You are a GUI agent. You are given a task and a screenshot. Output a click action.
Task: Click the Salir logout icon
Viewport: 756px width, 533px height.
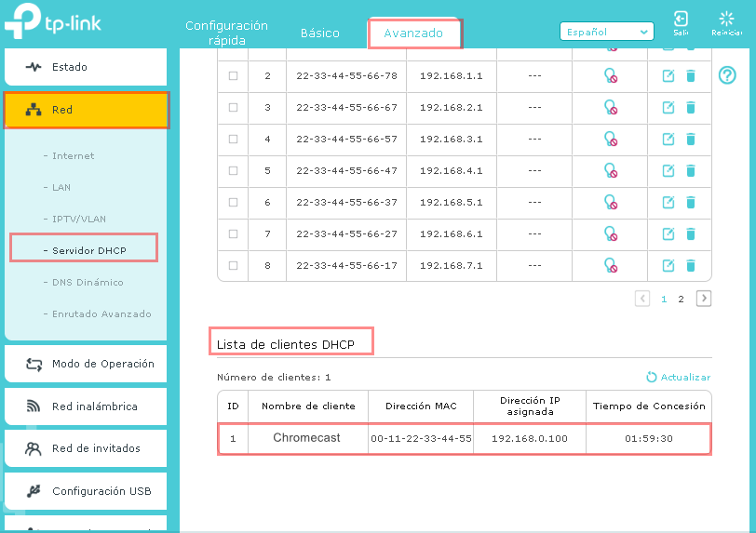(x=681, y=23)
